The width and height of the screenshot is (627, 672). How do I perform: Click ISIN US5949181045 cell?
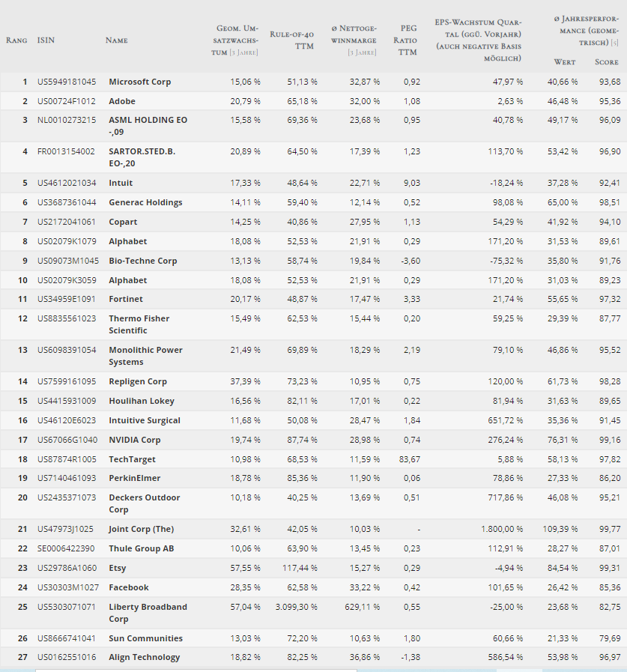pos(67,82)
